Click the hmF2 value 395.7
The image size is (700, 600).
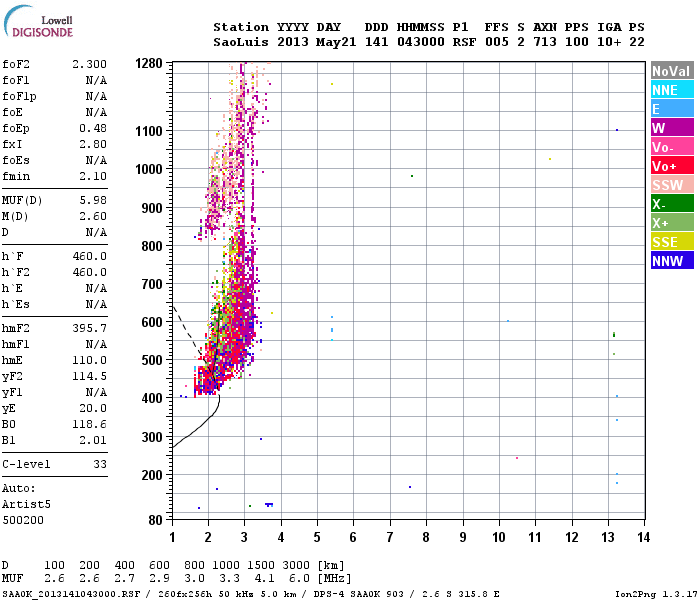(90, 328)
